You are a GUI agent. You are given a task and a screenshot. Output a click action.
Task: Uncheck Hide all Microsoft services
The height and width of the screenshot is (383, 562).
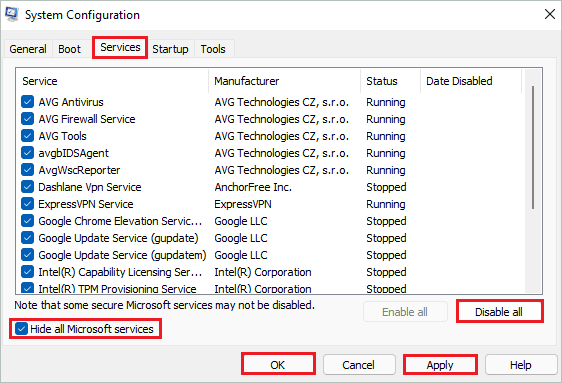coord(22,329)
